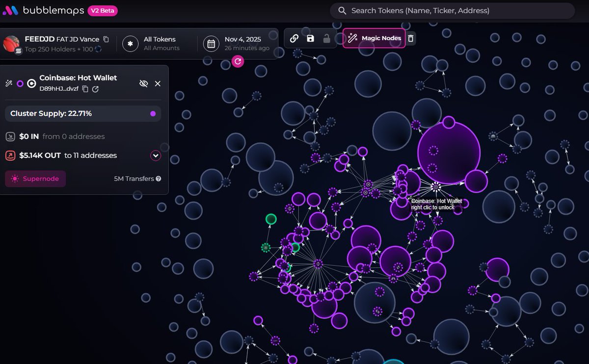Click the purple Cluster Supply color dot

[x=153, y=113]
